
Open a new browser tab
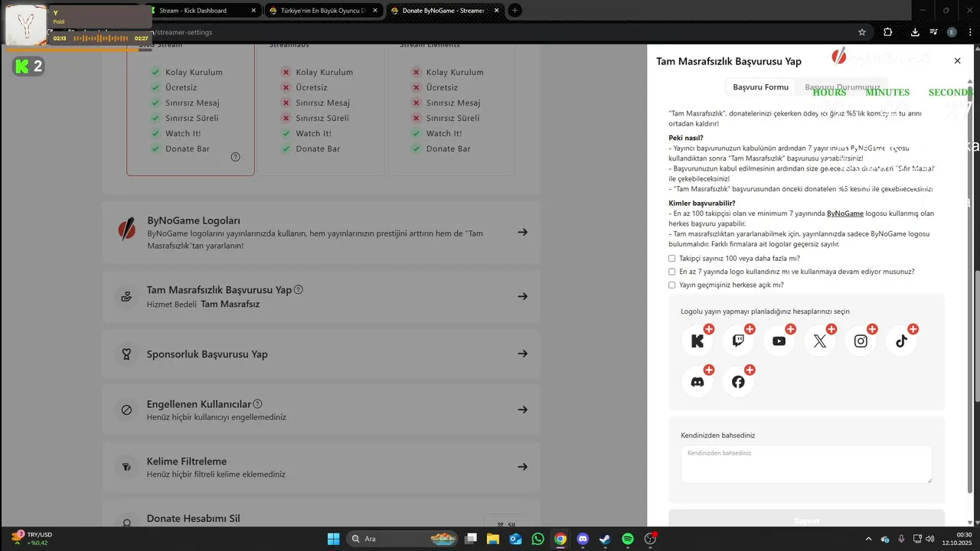click(x=515, y=10)
